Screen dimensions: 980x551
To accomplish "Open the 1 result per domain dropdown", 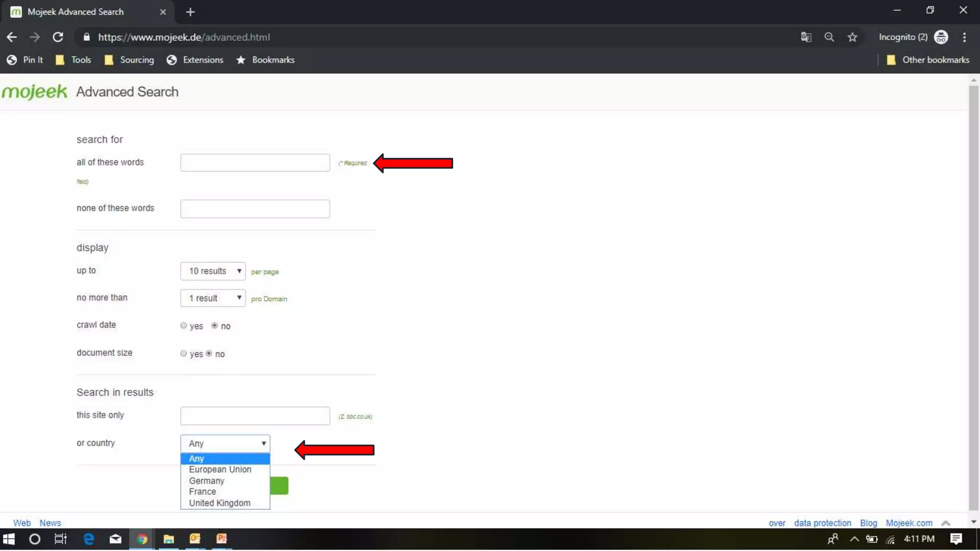I will click(x=213, y=298).
